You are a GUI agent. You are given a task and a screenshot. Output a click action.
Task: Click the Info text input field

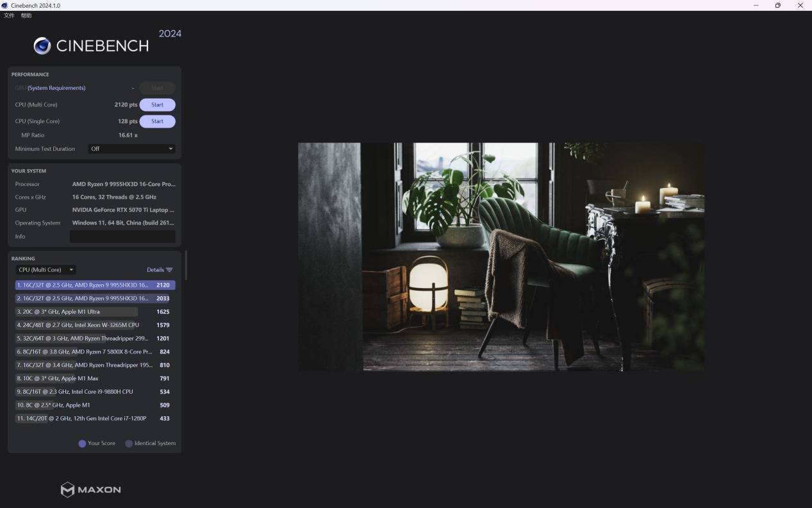tap(122, 237)
